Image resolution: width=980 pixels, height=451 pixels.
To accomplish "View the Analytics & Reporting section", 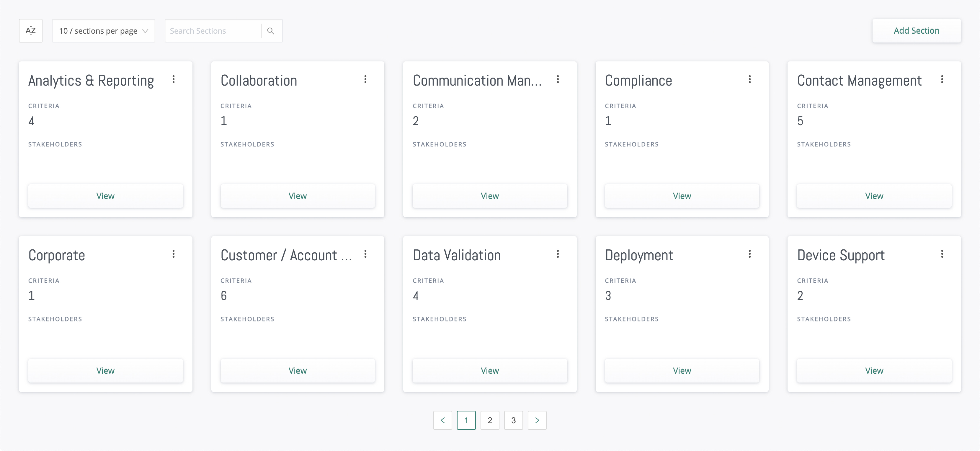I will (x=105, y=196).
